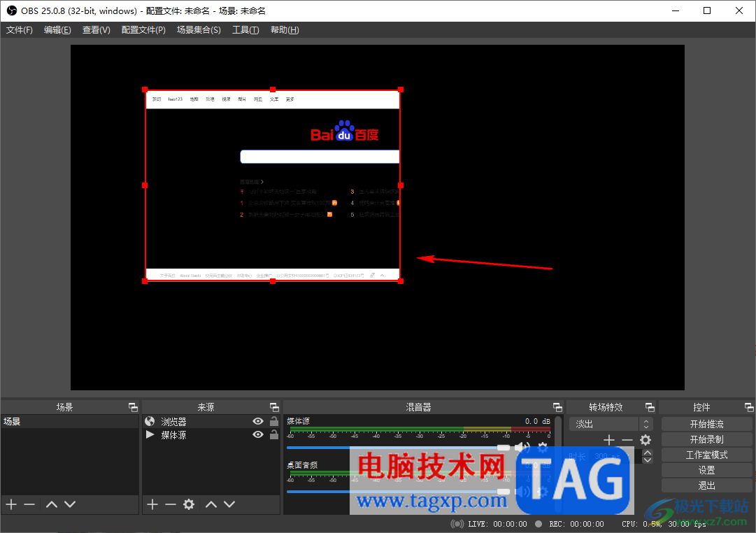Image resolution: width=756 pixels, height=533 pixels.
Task: Open the 查看(V) menu
Action: (96, 30)
